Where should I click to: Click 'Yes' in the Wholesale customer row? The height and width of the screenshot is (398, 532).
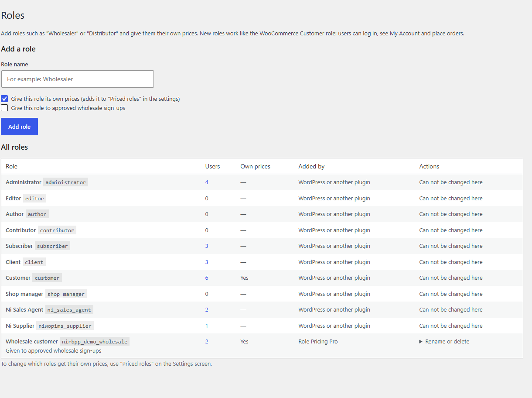pyautogui.click(x=244, y=342)
